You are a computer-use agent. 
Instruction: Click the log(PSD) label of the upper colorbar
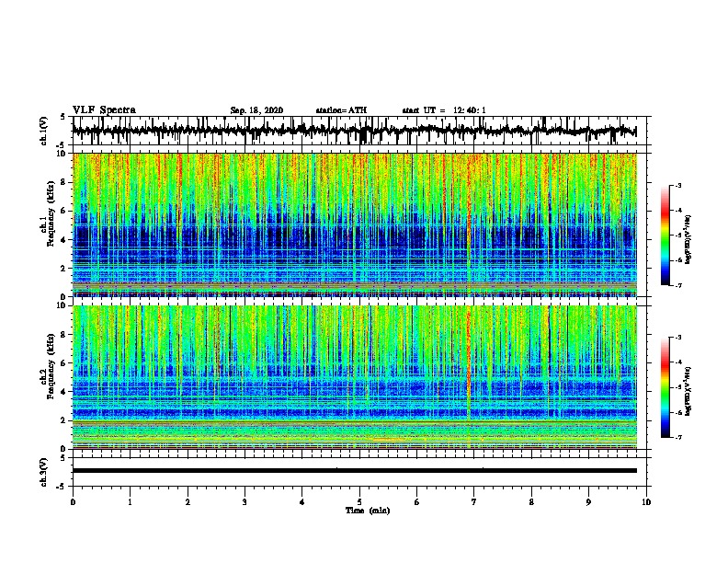pos(688,239)
